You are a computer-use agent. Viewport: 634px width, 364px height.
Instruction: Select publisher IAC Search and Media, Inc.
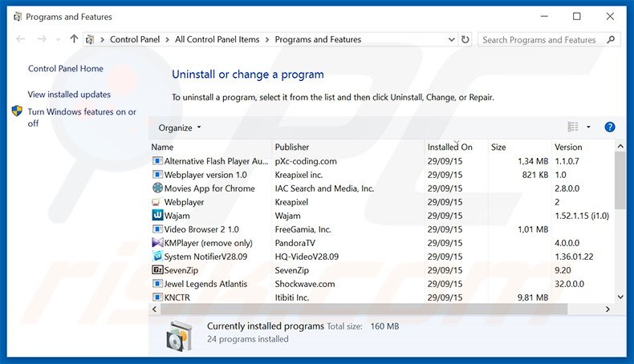[x=324, y=188]
